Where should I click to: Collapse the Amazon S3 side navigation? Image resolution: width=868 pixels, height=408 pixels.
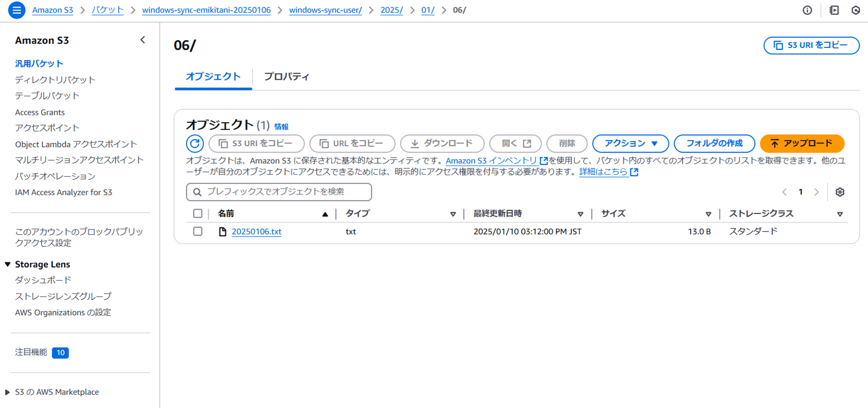(x=142, y=40)
